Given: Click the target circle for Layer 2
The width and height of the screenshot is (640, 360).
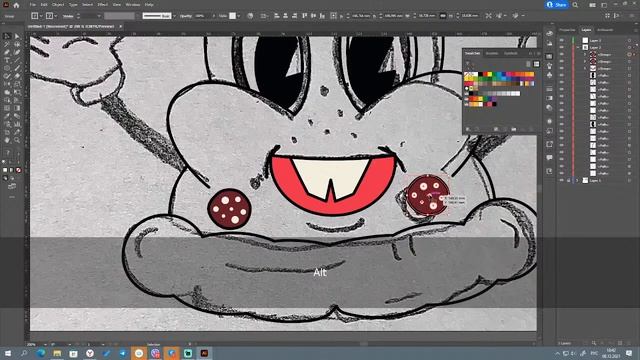Looking at the screenshot, I should pyautogui.click(x=629, y=47).
